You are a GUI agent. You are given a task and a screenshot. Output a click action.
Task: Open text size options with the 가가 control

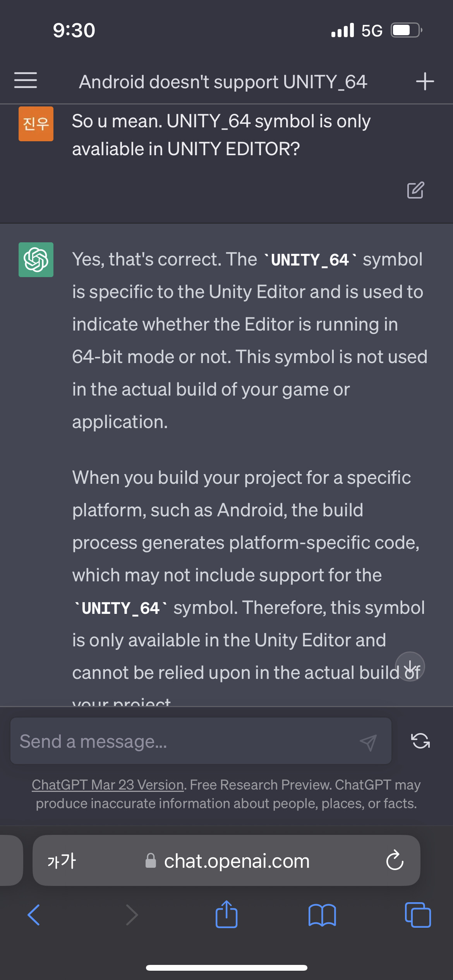[62, 861]
